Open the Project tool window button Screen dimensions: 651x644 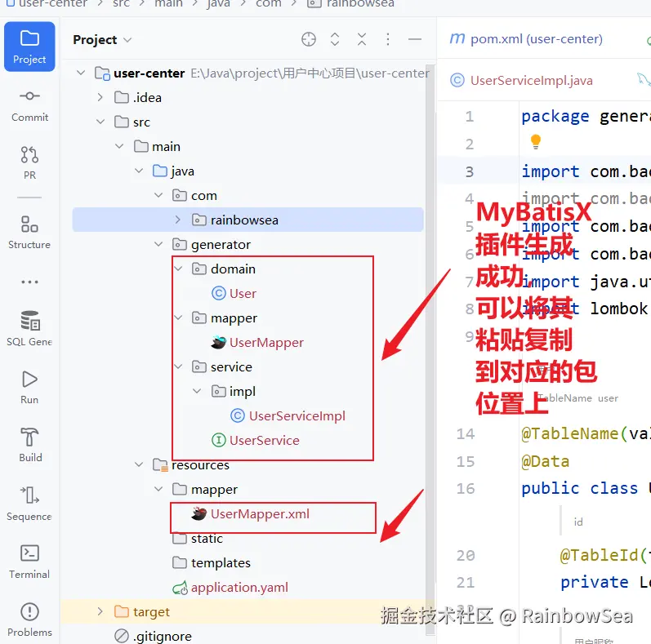29,47
